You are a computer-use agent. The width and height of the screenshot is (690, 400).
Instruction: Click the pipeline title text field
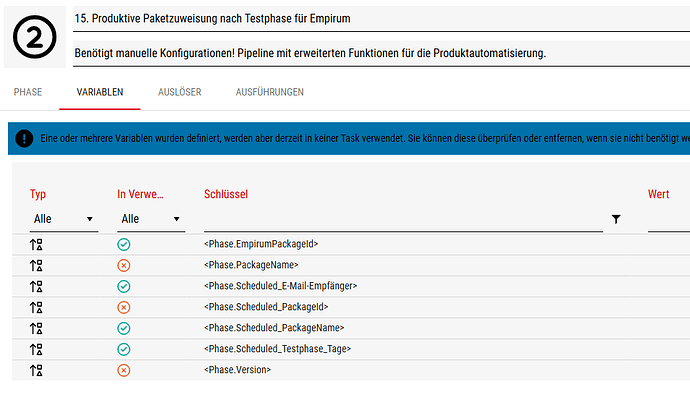pos(380,19)
